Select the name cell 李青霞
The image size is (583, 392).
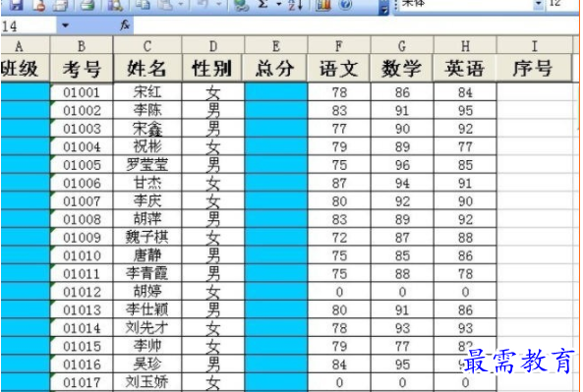[147, 273]
